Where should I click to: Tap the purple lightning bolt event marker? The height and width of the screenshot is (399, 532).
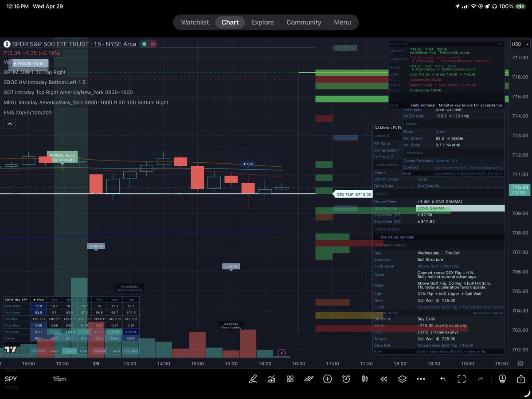pyautogui.click(x=282, y=353)
